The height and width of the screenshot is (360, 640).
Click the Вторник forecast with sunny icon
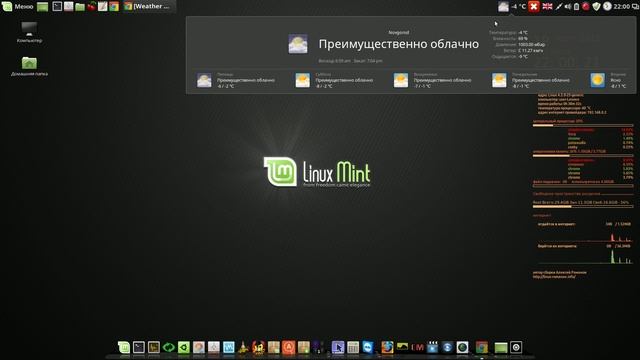pos(608,80)
